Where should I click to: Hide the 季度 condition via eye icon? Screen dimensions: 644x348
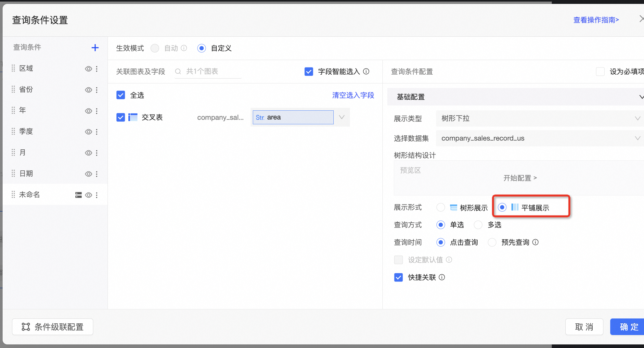coord(88,132)
